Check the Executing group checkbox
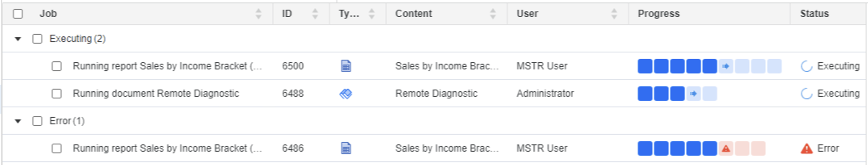 [x=37, y=39]
